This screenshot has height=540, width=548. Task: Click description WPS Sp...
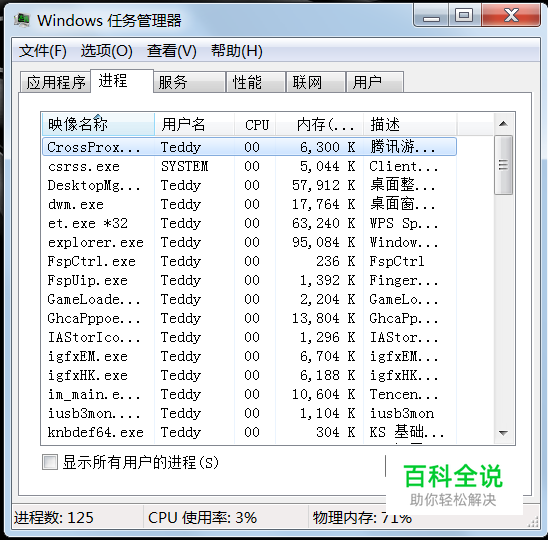(x=403, y=223)
